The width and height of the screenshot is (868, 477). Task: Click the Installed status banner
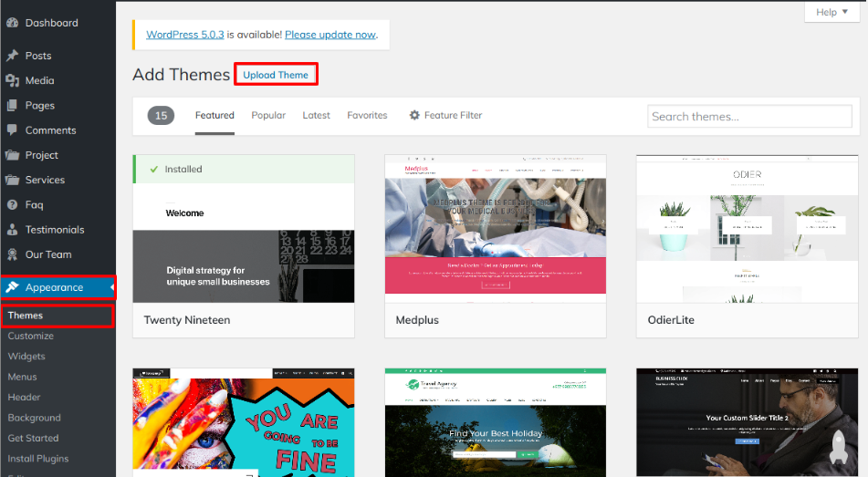(x=244, y=170)
